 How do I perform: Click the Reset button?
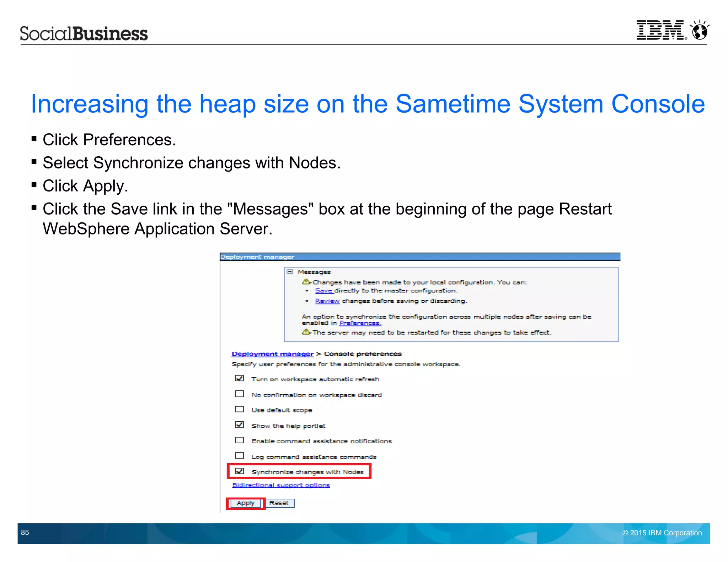[x=279, y=503]
